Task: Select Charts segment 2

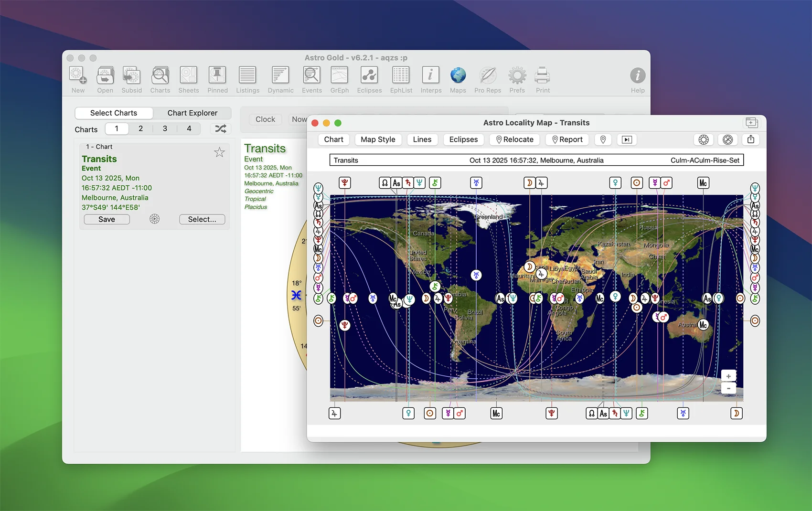Action: pyautogui.click(x=140, y=128)
